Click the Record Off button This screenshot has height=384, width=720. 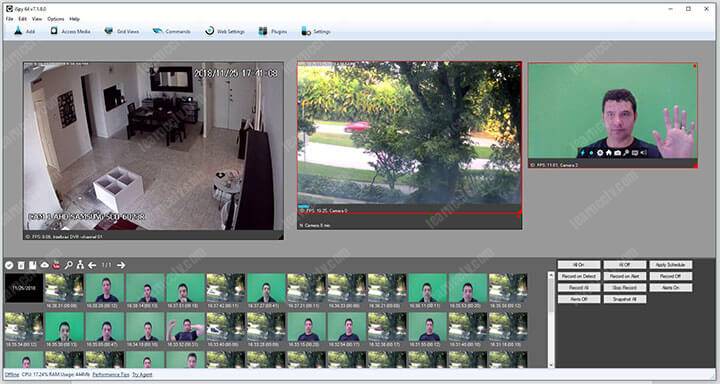(x=670, y=276)
